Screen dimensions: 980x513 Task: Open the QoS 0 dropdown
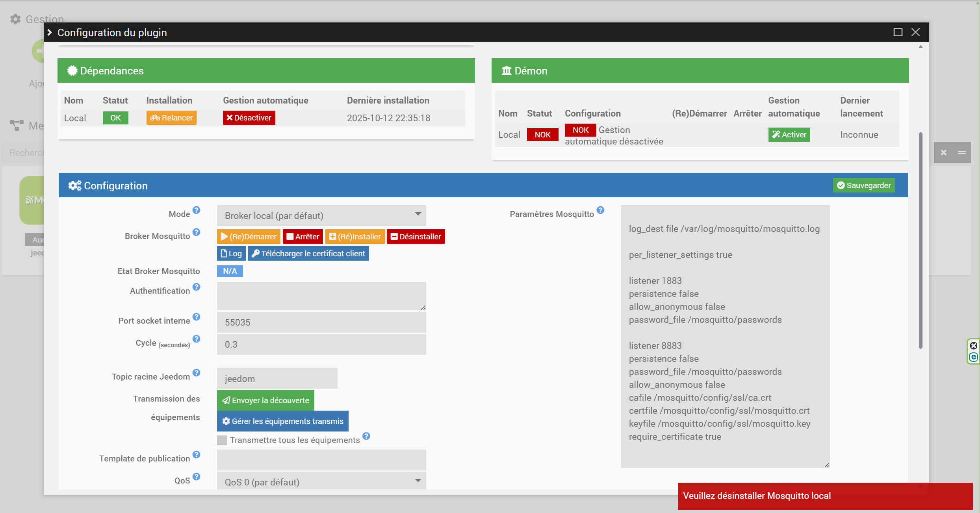click(321, 482)
